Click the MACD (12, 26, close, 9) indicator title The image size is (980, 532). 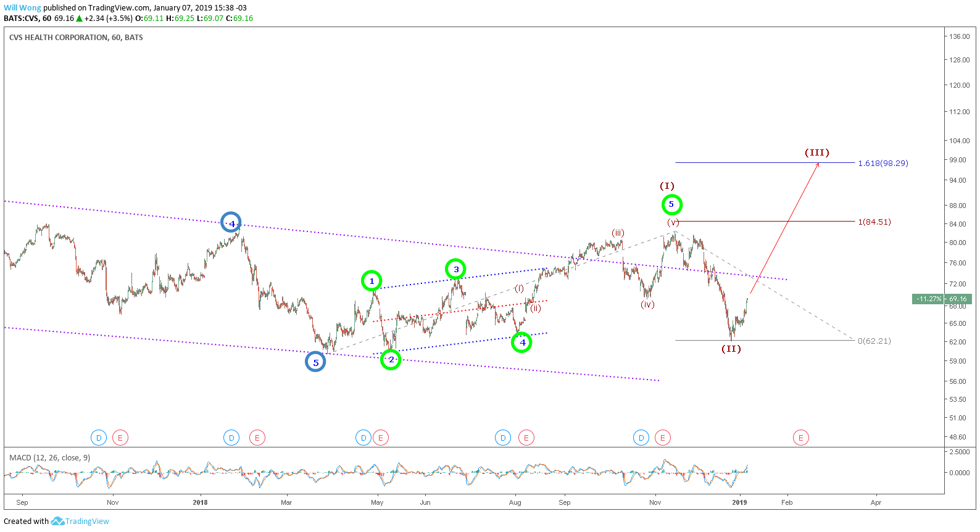49,457
